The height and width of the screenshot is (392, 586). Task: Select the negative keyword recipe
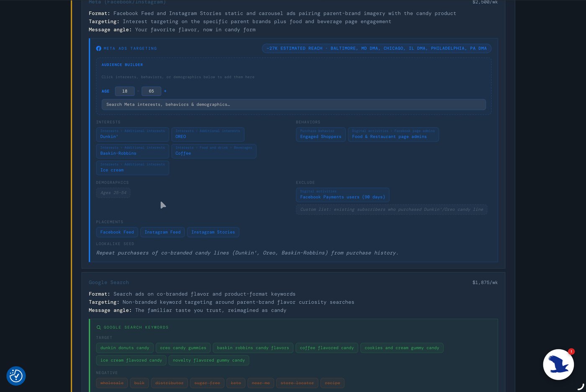pyautogui.click(x=332, y=383)
